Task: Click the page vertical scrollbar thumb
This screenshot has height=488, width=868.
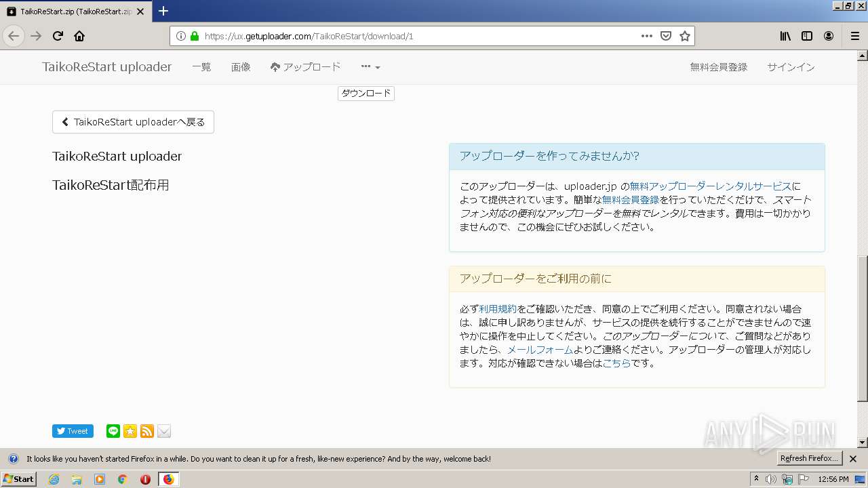Action: pos(863,328)
